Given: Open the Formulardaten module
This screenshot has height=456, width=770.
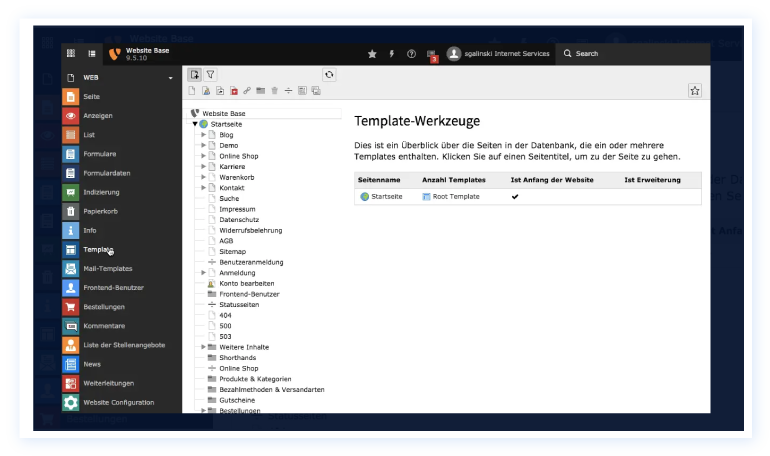Looking at the screenshot, I should [120, 173].
